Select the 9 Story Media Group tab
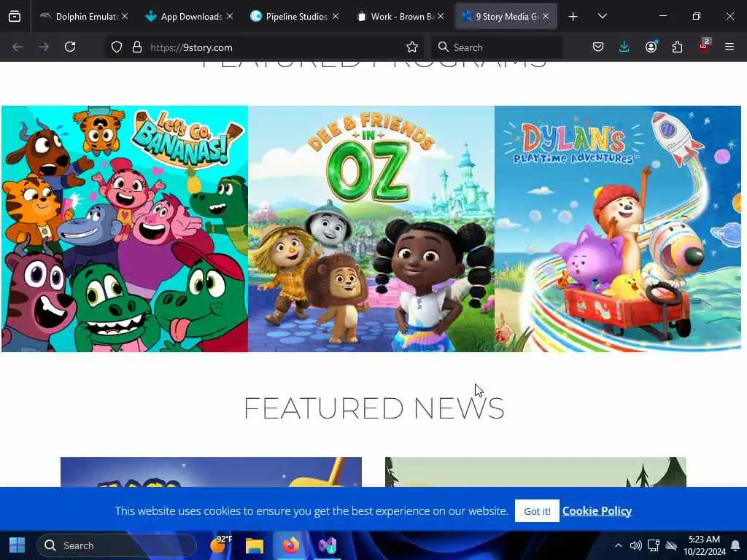Screen dimensions: 747x560 tap(506, 17)
